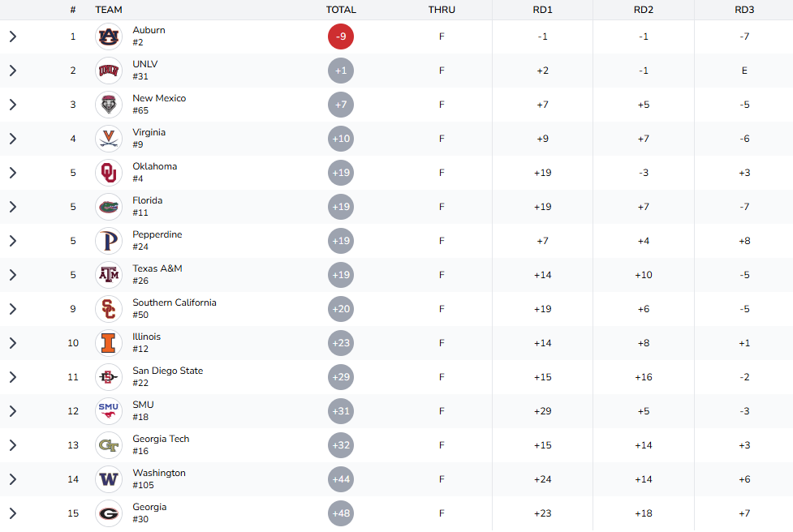
Task: Click the TEAM column header
Action: click(109, 10)
